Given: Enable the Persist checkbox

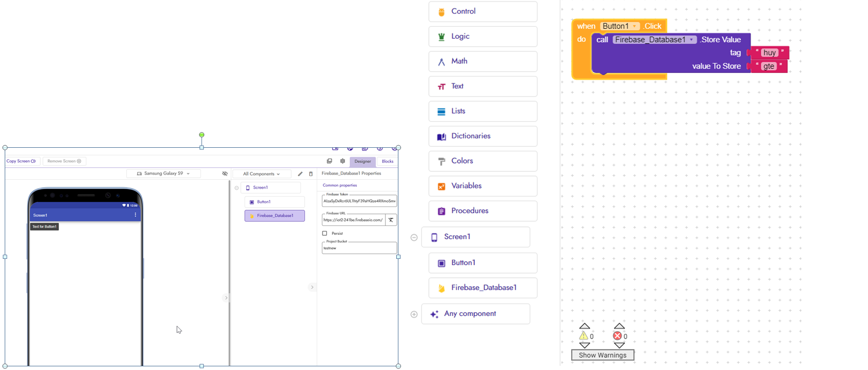Looking at the screenshot, I should (325, 233).
